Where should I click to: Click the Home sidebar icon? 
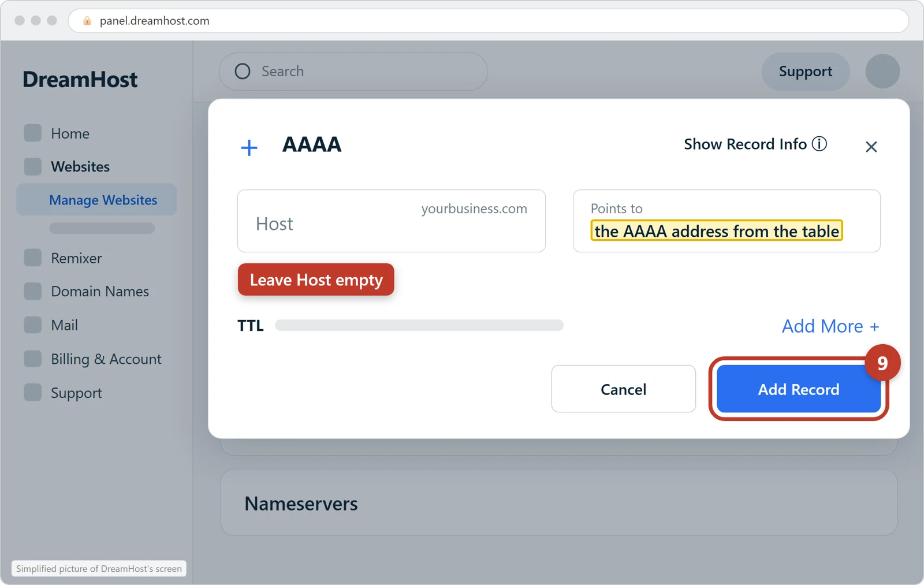(x=33, y=133)
